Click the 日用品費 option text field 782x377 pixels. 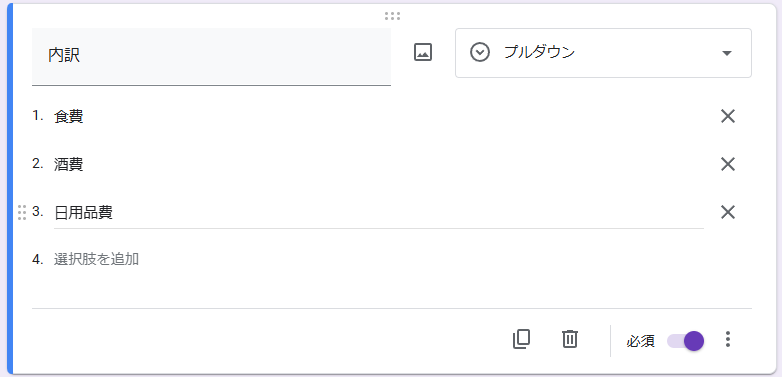click(379, 213)
